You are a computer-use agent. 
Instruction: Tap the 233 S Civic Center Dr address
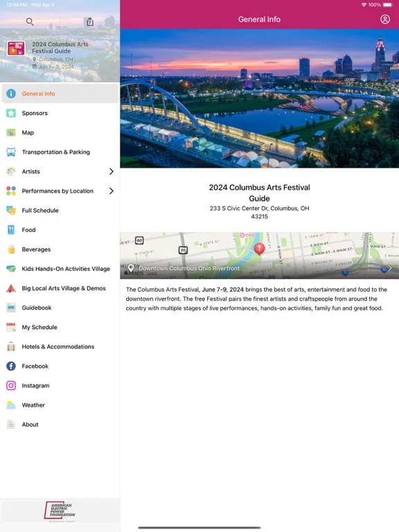[259, 213]
